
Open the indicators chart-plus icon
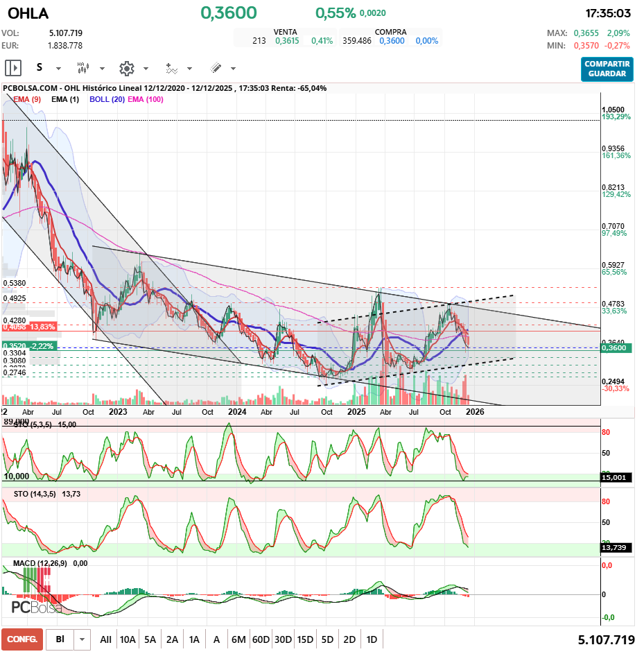pos(171,68)
